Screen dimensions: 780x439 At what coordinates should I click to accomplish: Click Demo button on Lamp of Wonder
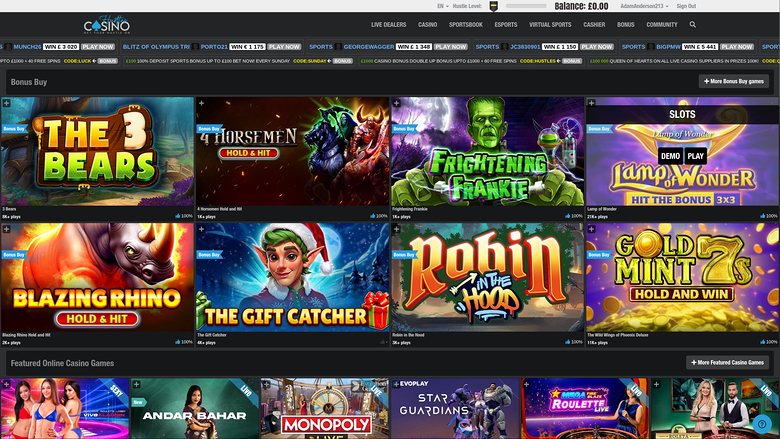click(670, 156)
